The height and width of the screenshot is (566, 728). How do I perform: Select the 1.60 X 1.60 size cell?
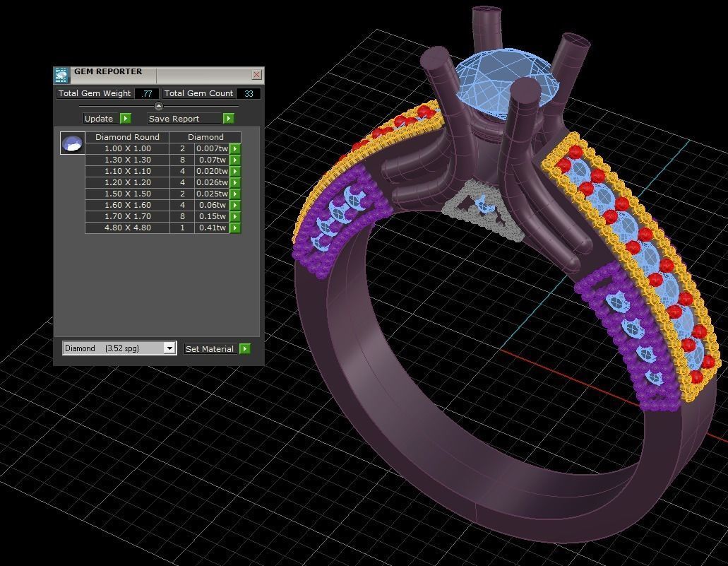[x=127, y=205]
